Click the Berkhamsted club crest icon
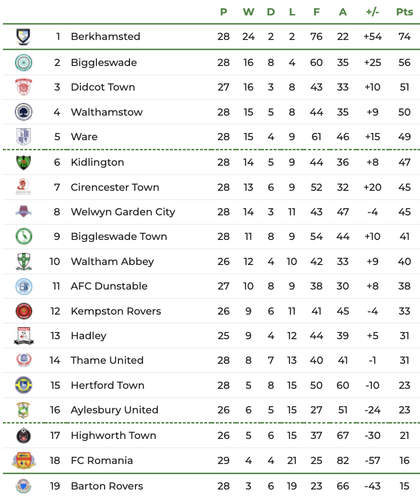Image resolution: width=420 pixels, height=504 pixels. 24,37
